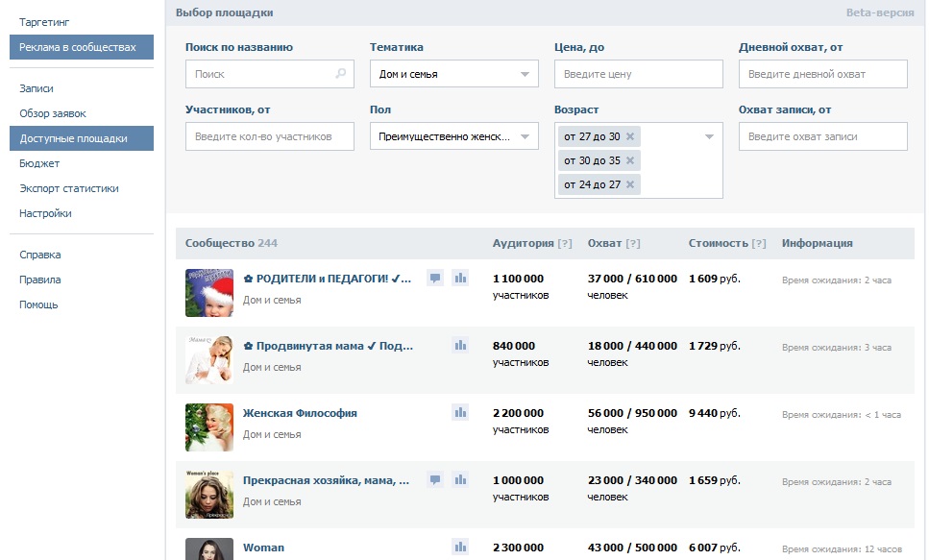Show the Охват [?] help hint

pyautogui.click(x=633, y=243)
